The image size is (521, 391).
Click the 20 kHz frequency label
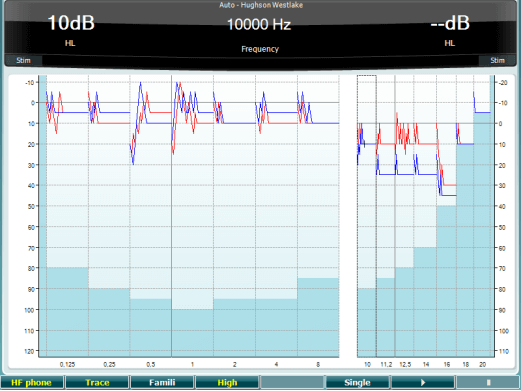pos(483,364)
